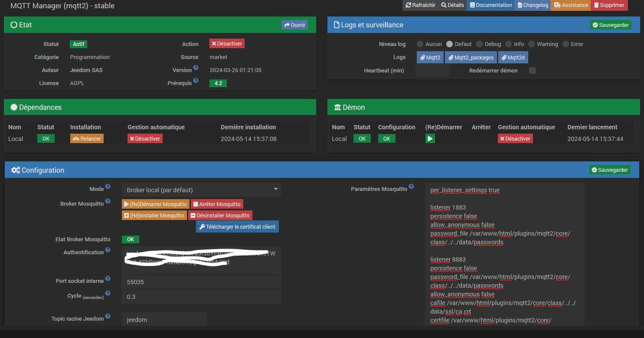Tick the Redémarrer démon checkbox
The image size is (644, 338).
pyautogui.click(x=532, y=70)
